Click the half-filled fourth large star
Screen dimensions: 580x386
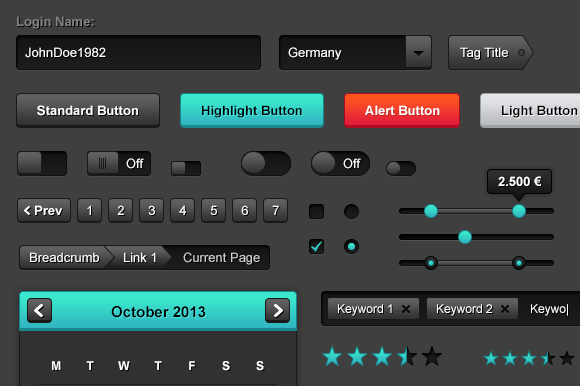pyautogui.click(x=407, y=356)
